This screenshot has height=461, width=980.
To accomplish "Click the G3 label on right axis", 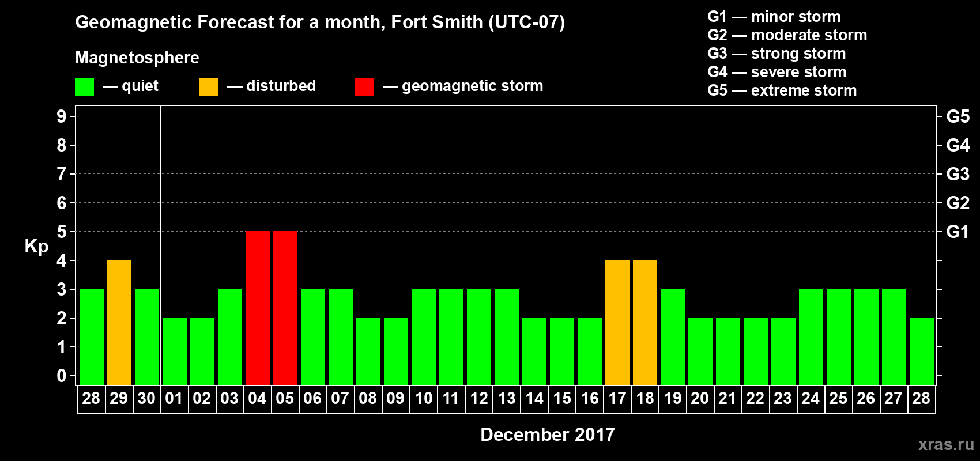I will [x=958, y=174].
